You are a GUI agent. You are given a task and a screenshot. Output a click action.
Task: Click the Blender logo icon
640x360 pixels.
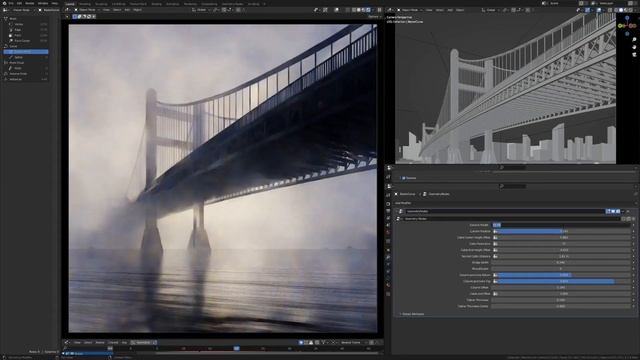4,3
